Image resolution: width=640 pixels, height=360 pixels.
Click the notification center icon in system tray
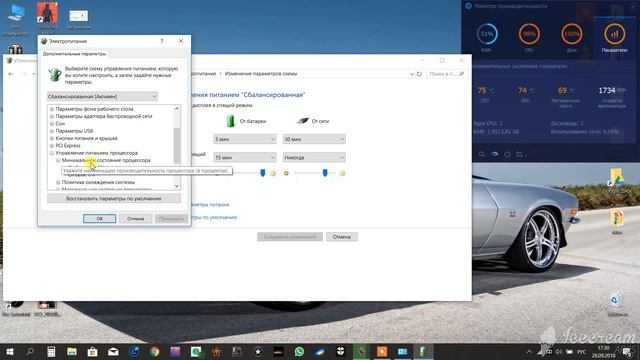[627, 352]
